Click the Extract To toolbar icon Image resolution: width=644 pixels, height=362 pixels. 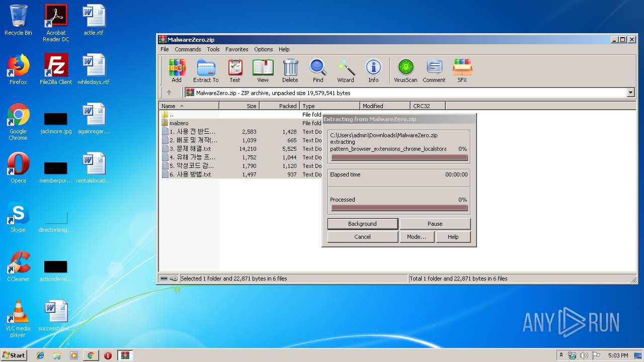tap(206, 70)
